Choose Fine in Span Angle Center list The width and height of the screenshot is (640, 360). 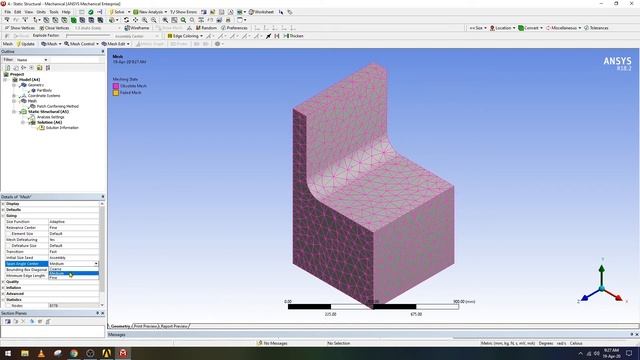[73, 278]
